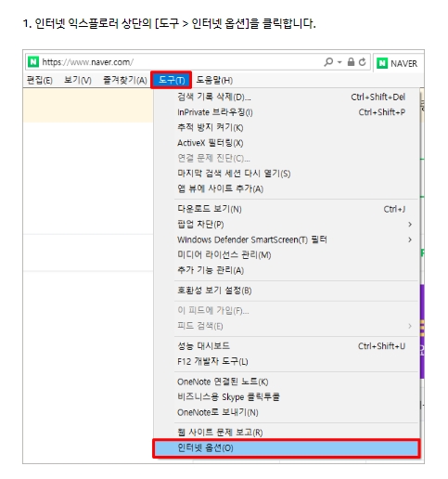Expand the 팝업 차단(P) submenu
448x479 pixels.
(287, 224)
